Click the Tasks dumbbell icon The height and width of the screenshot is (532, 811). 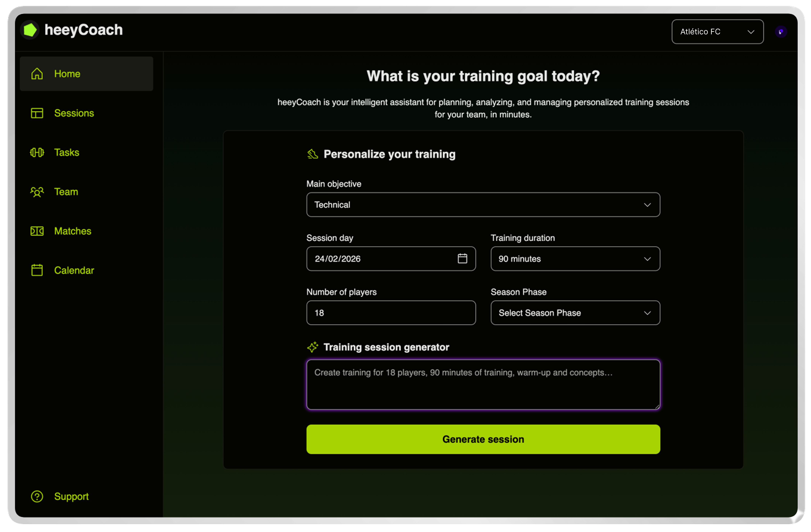point(37,152)
